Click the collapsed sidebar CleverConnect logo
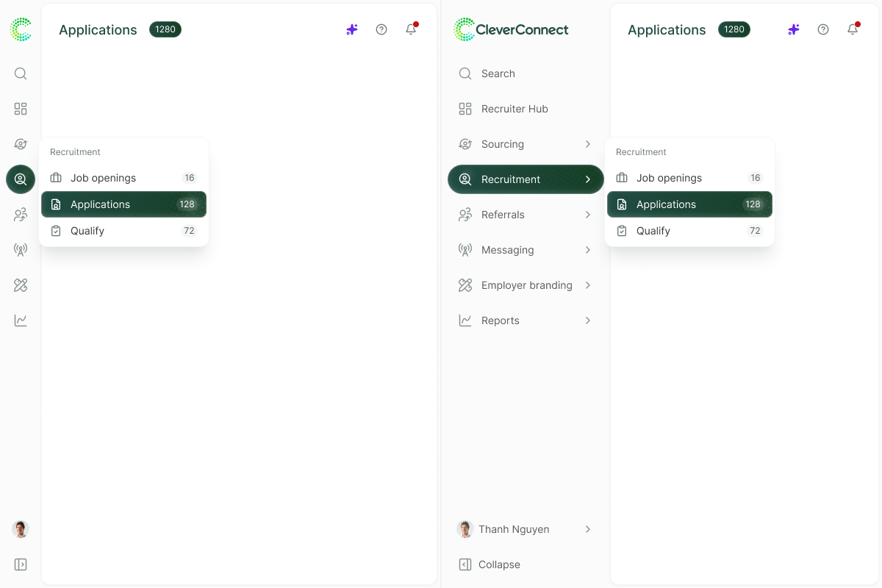 tap(21, 29)
